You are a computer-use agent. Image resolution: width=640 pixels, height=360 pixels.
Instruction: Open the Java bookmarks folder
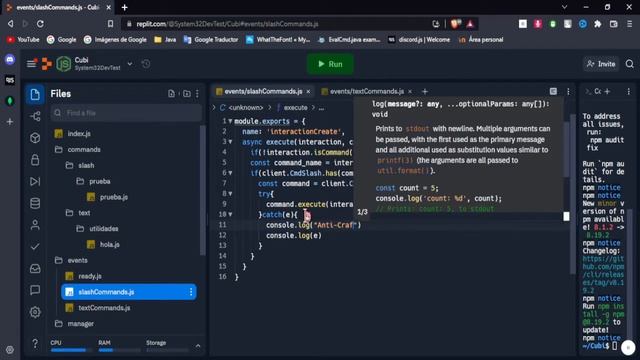pos(165,40)
